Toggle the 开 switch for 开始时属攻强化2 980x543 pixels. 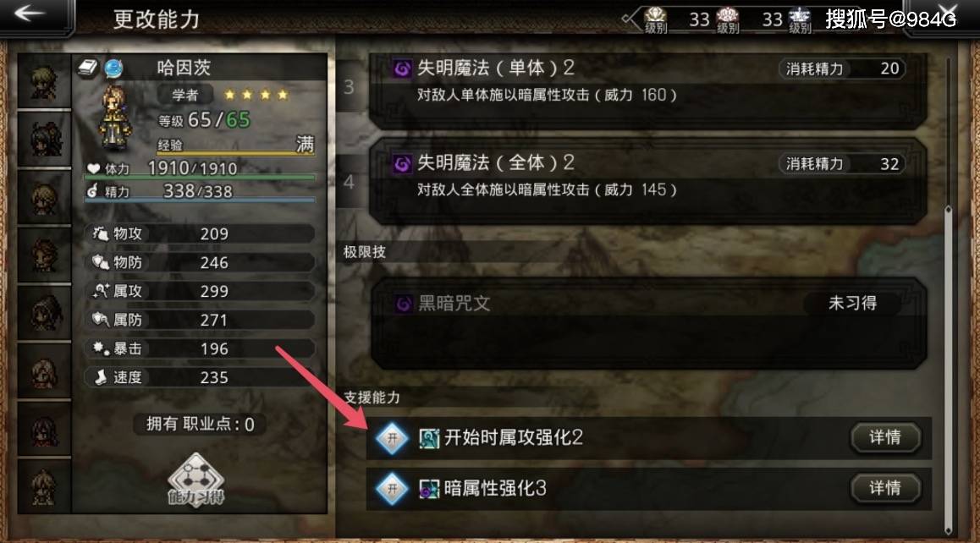(x=392, y=438)
